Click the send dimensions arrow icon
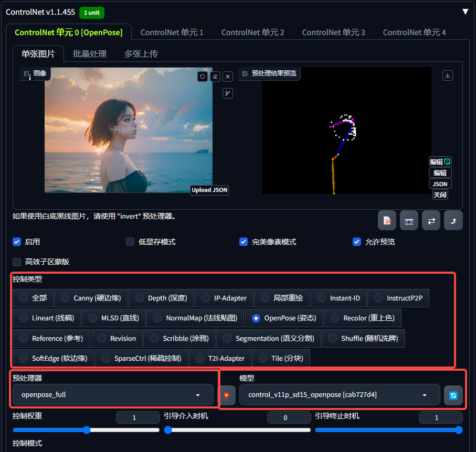This screenshot has width=476, height=452. (453, 220)
